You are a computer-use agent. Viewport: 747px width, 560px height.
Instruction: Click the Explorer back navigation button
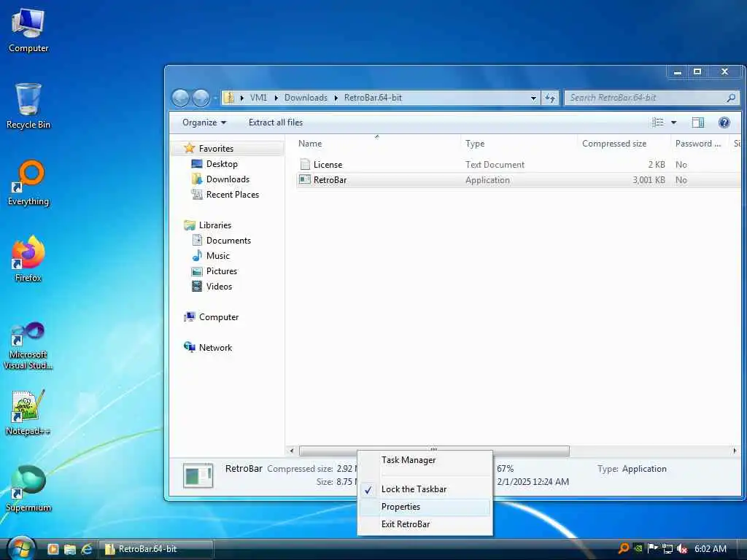(x=181, y=98)
